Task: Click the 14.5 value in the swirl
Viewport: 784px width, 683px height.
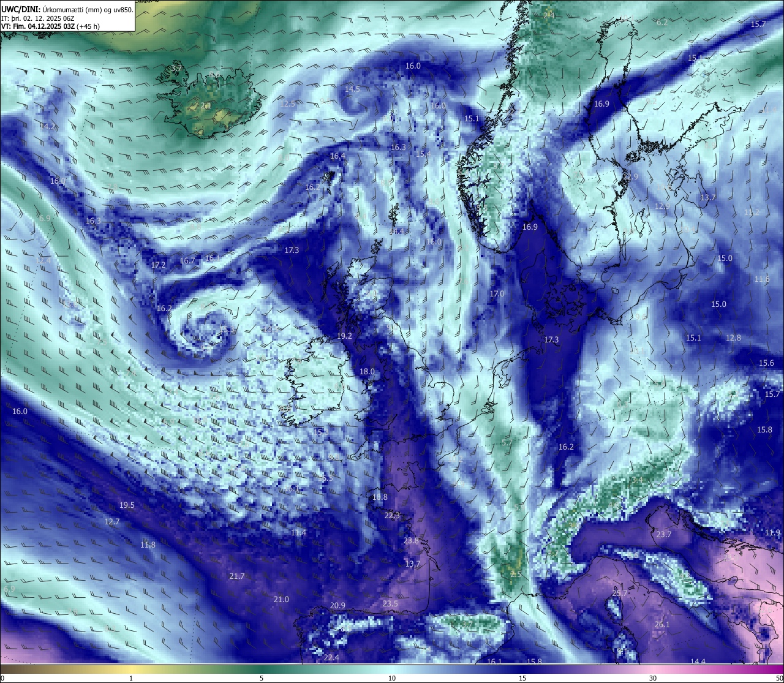Action: 352,89
